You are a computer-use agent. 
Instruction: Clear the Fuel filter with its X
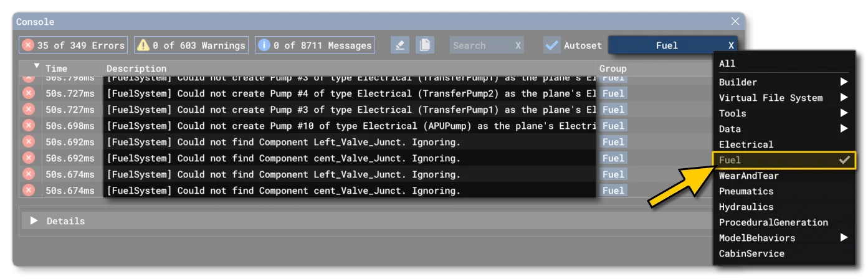click(731, 45)
